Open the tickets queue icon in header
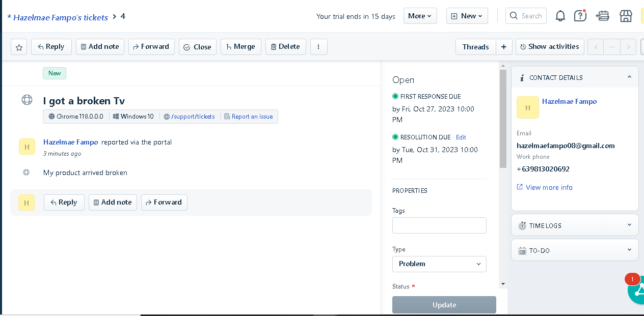 603,16
